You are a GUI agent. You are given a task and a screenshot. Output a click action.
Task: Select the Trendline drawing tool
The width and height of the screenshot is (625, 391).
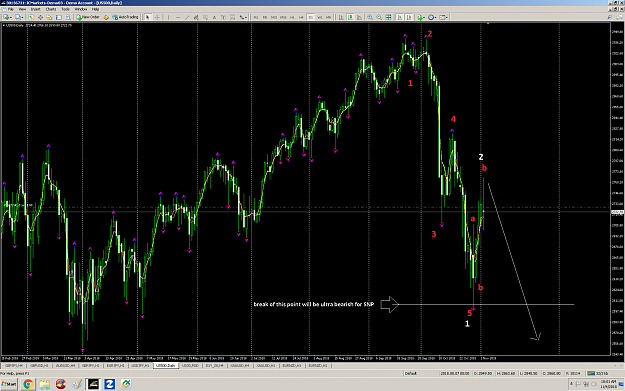click(x=187, y=17)
